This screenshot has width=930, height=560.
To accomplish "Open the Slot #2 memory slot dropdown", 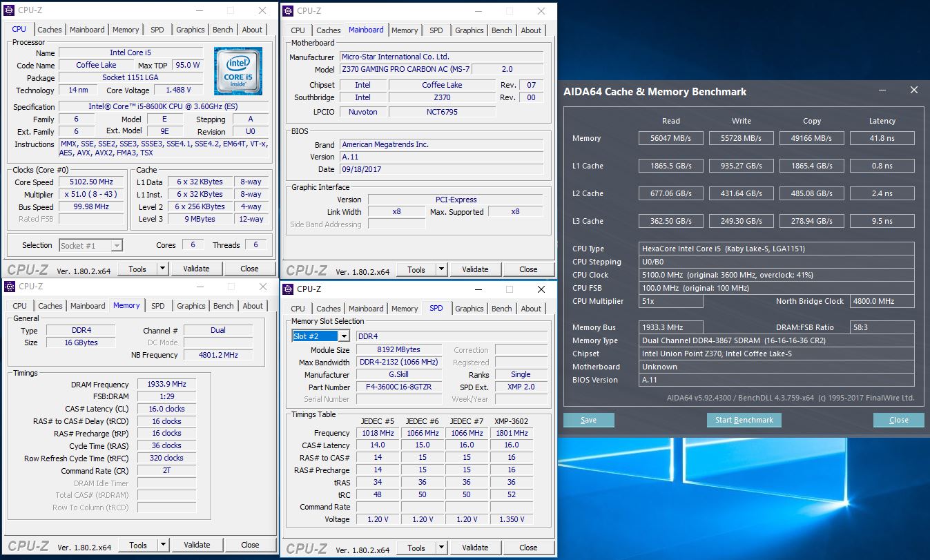I will click(343, 336).
